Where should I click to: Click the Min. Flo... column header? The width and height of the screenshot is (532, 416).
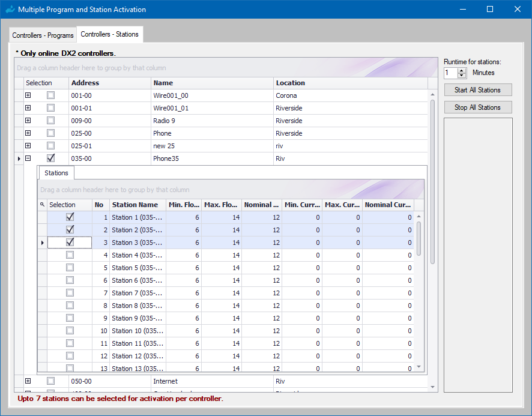tap(184, 205)
